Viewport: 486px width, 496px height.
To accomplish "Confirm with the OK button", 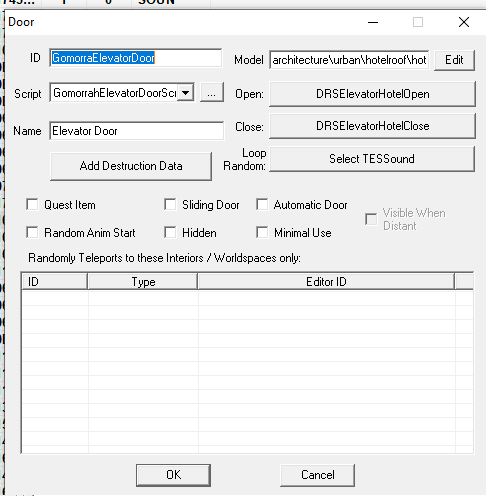I will 173,475.
